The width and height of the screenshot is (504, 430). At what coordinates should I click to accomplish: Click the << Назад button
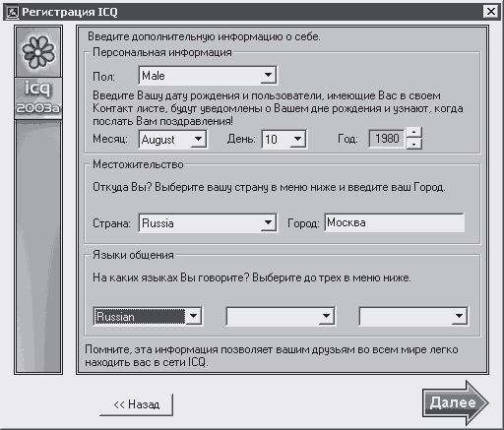coord(136,404)
